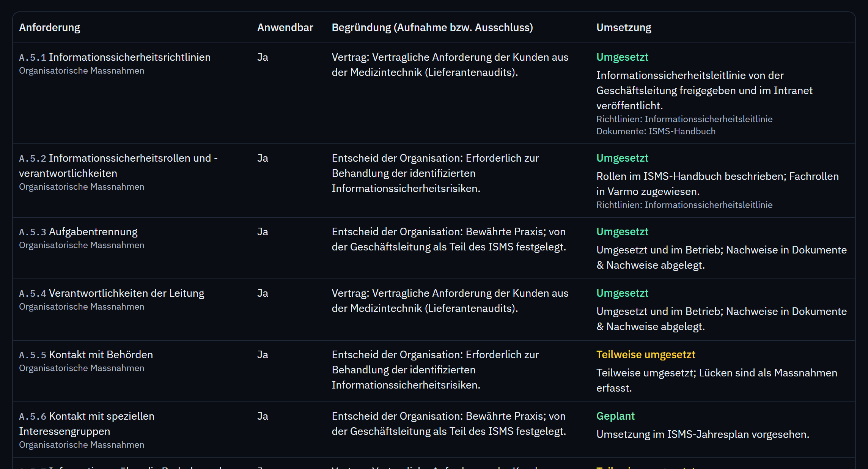Click the A.5.1 justification about Lieferantenaudits
This screenshot has height=469, width=868.
click(x=450, y=65)
